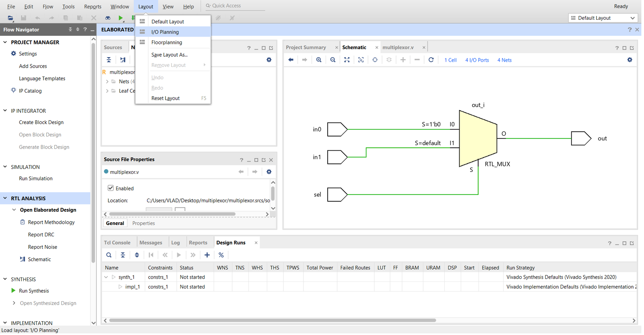644x335 pixels.
Task: Click the zoom fit icon in Schematic toolbar
Action: point(347,60)
